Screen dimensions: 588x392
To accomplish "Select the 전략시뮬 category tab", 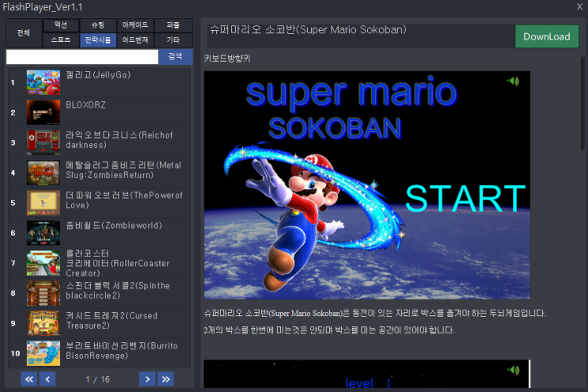I will (x=98, y=40).
